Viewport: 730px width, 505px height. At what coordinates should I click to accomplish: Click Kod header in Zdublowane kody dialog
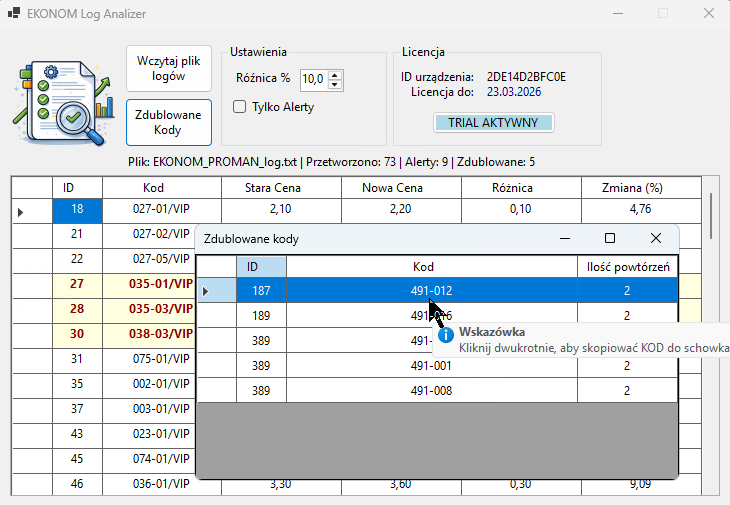[x=432, y=267]
